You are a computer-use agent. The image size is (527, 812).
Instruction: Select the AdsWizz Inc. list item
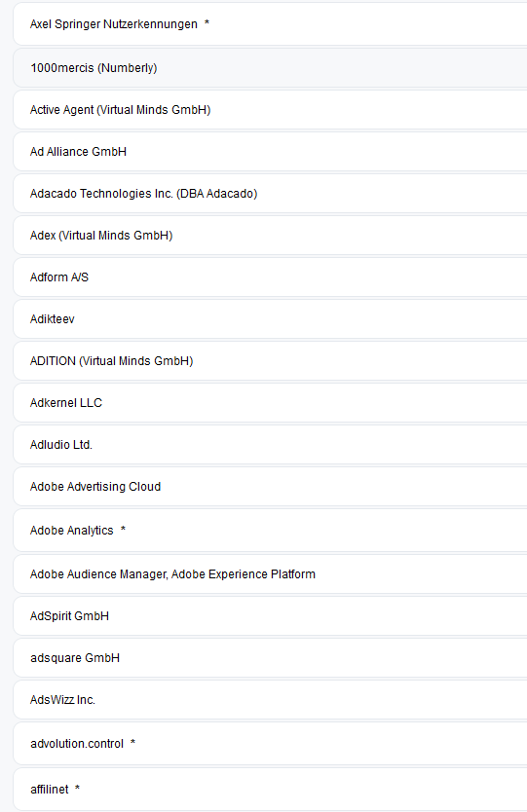[270, 701]
